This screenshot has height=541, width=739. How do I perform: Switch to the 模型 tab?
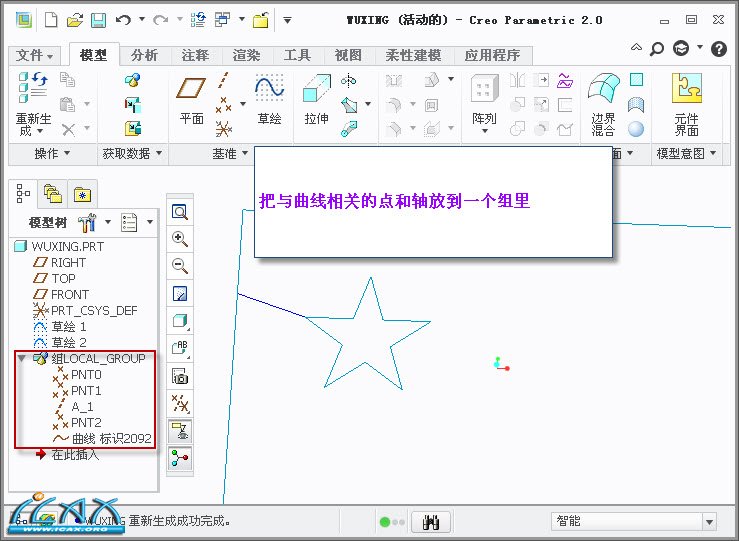[93, 55]
